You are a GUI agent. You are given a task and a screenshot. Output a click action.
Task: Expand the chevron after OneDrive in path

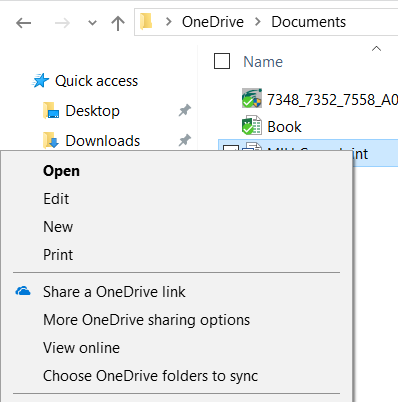point(258,22)
